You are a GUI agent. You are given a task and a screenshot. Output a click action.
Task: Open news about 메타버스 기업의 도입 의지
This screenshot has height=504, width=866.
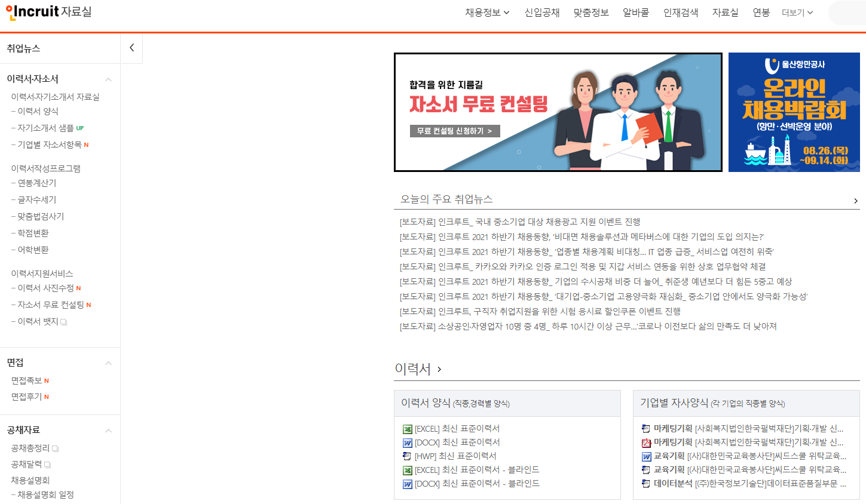click(x=582, y=236)
